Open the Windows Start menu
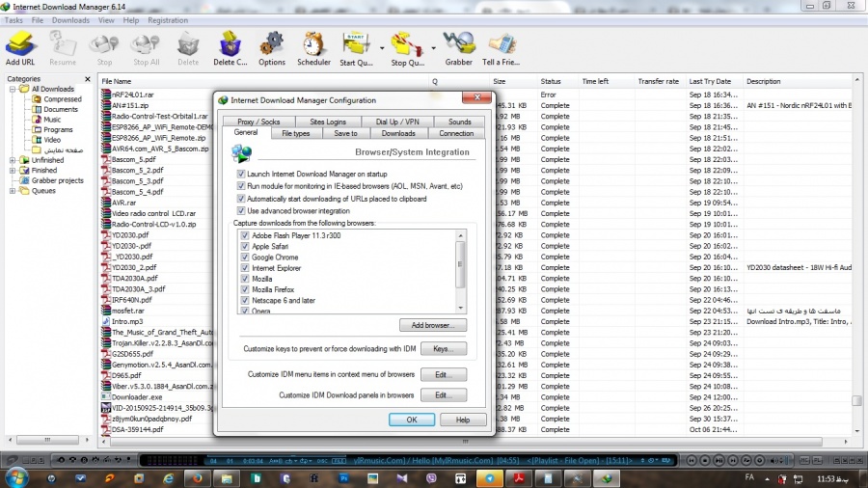Viewport: 868px width, 488px height. tap(14, 478)
